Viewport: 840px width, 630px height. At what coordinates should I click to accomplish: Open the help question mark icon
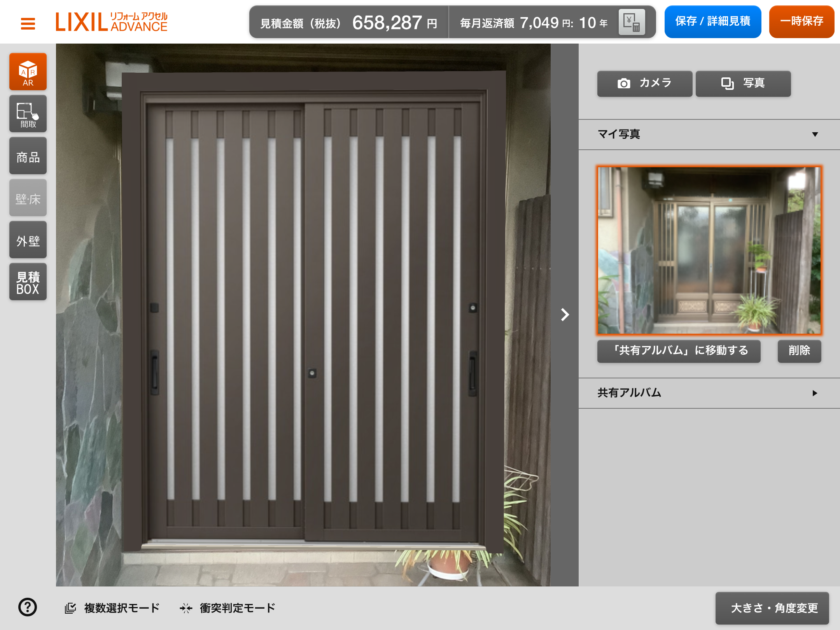28,607
